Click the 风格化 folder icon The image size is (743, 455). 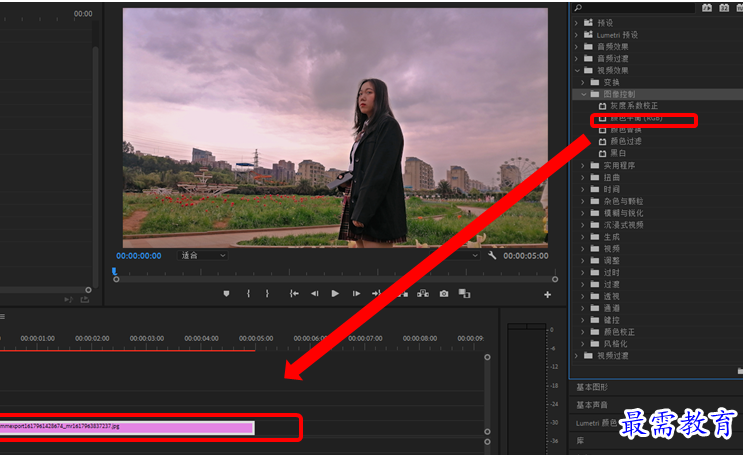point(595,344)
